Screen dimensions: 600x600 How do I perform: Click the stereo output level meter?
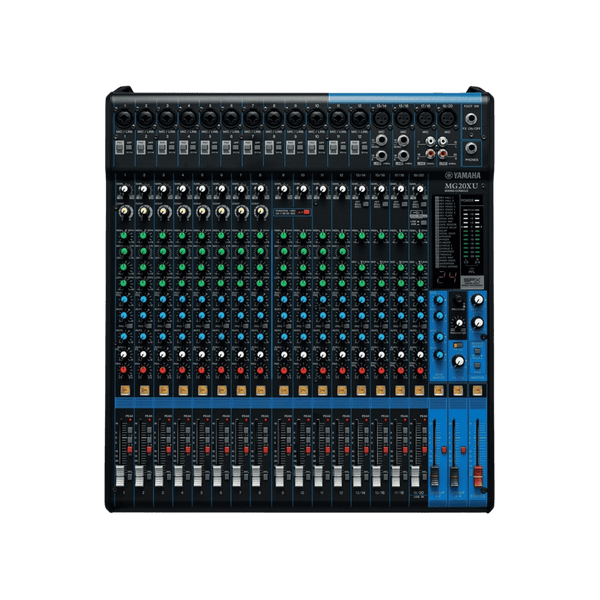[471, 235]
